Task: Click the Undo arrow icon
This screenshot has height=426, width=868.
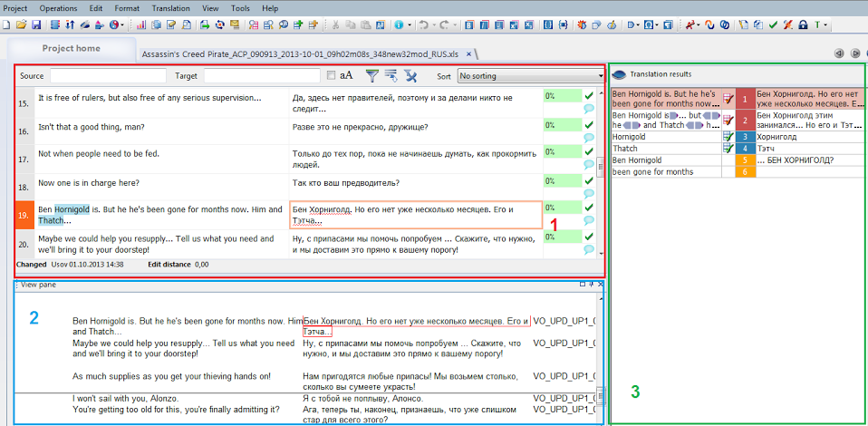Action: click(423, 24)
